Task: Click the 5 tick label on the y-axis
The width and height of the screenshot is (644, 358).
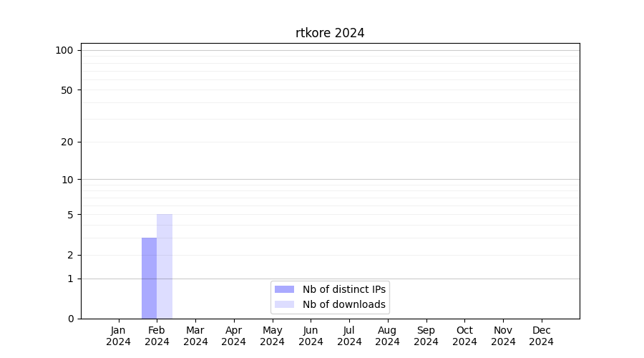Action: [x=69, y=215]
